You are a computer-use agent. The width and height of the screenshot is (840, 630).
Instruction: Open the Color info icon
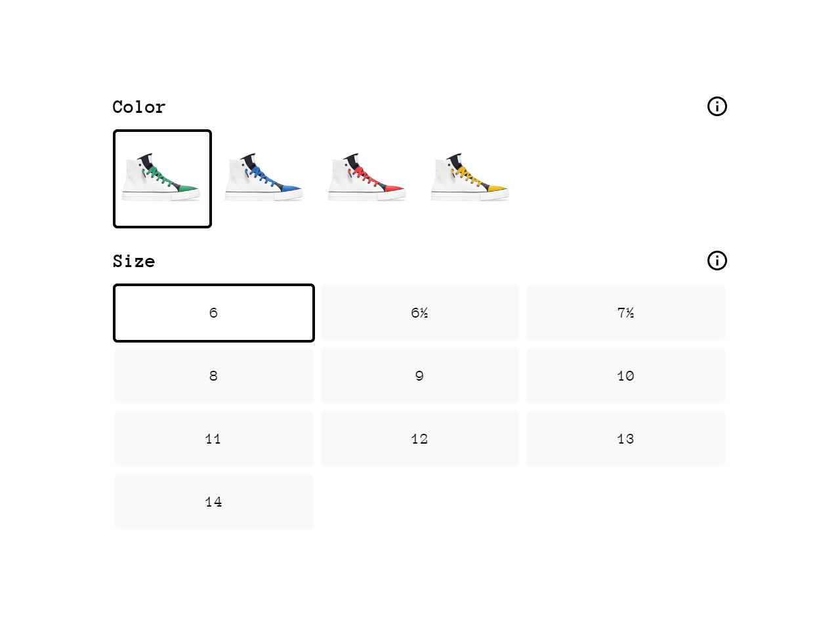point(717,106)
